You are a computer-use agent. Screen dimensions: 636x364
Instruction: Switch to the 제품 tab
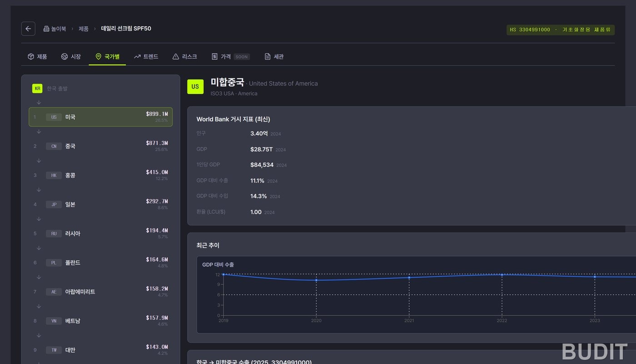37,57
